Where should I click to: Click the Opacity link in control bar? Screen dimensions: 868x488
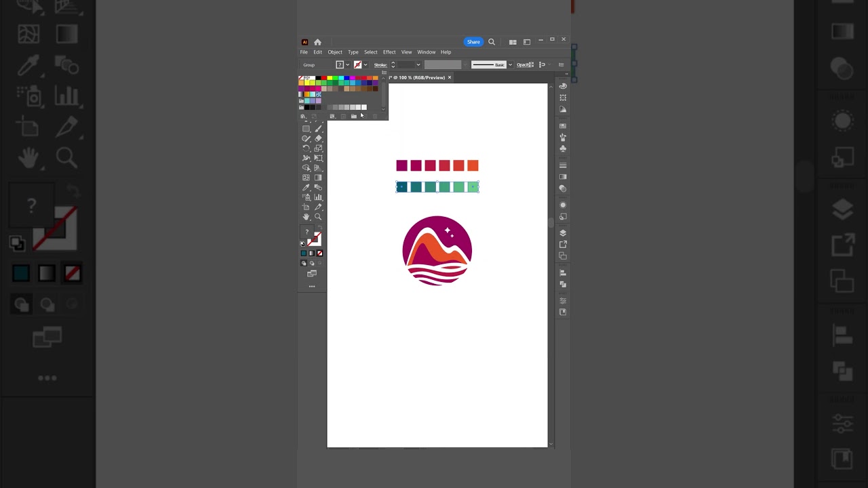point(524,65)
